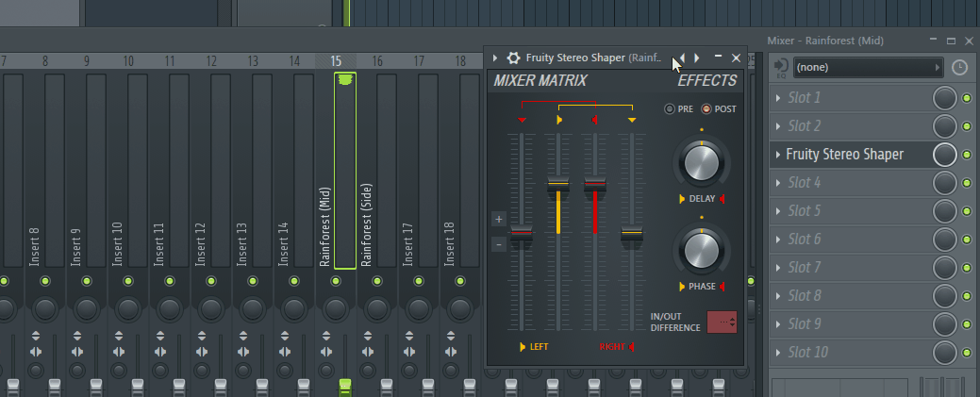Click the red-filled third matrix fader

pyautogui.click(x=595, y=185)
